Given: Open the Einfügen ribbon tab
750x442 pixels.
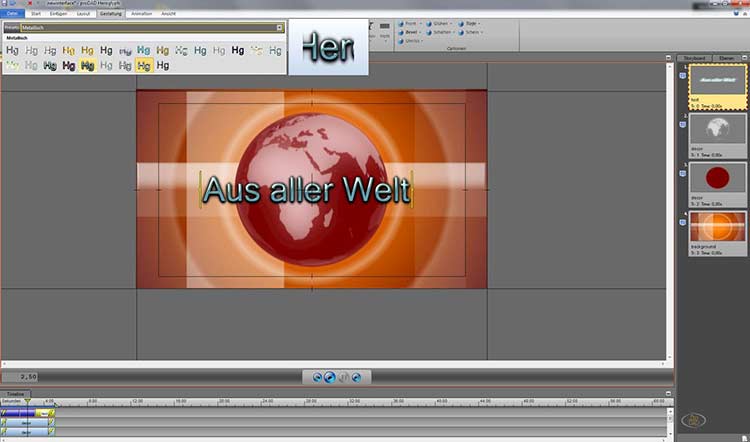Looking at the screenshot, I should 60,14.
